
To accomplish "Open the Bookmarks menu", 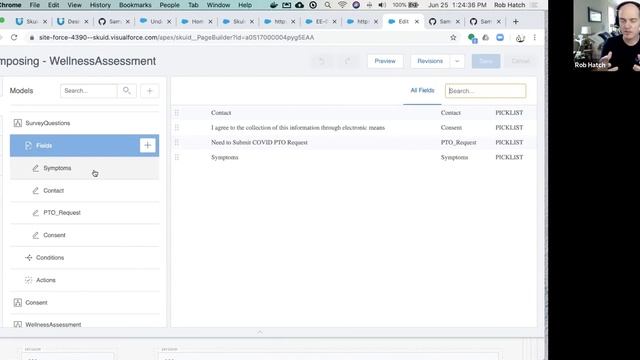I will click(x=135, y=5).
